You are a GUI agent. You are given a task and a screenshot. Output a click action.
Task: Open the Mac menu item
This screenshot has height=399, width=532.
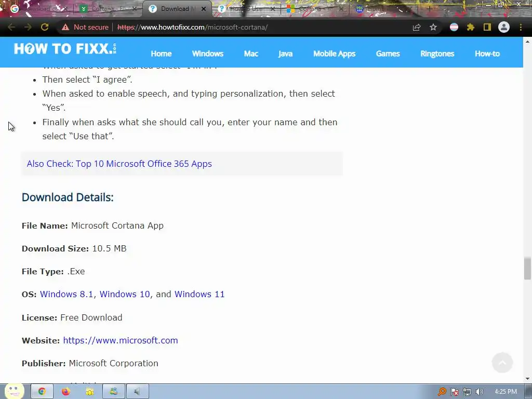pyautogui.click(x=251, y=54)
